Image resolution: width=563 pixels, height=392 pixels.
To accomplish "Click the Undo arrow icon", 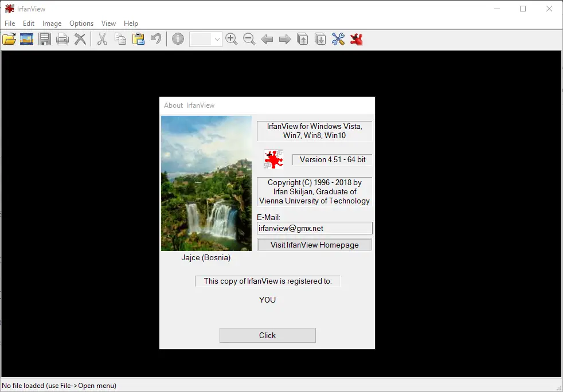I will [x=156, y=39].
